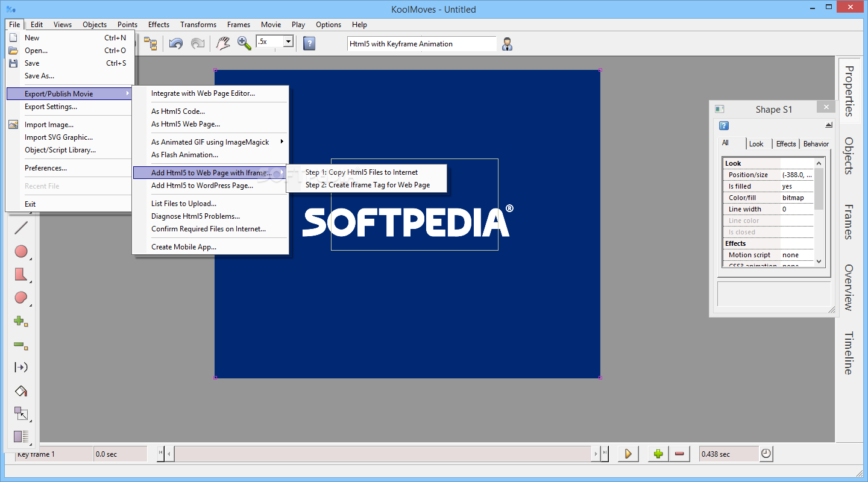Click Exit in the File menu
This screenshot has height=482, width=868.
(x=69, y=204)
